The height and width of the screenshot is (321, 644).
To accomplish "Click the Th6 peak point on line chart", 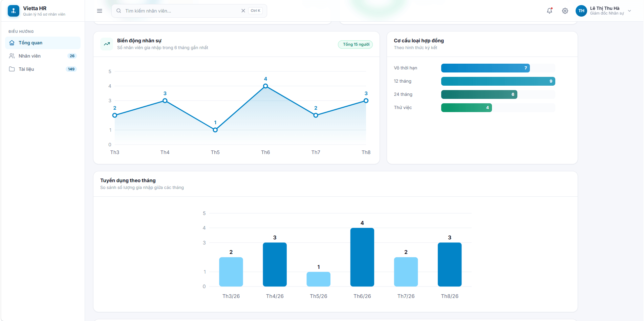I will (265, 86).
